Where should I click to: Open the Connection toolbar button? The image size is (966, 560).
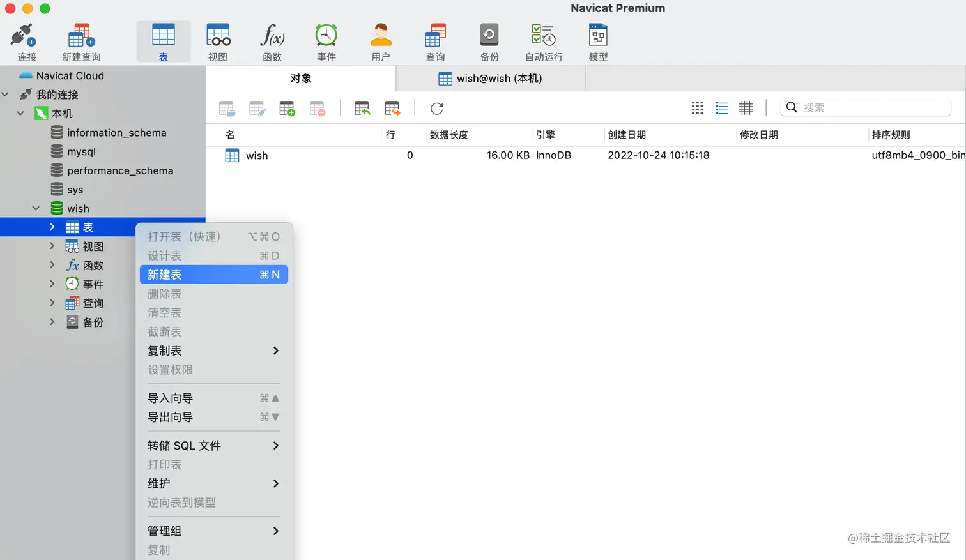26,42
